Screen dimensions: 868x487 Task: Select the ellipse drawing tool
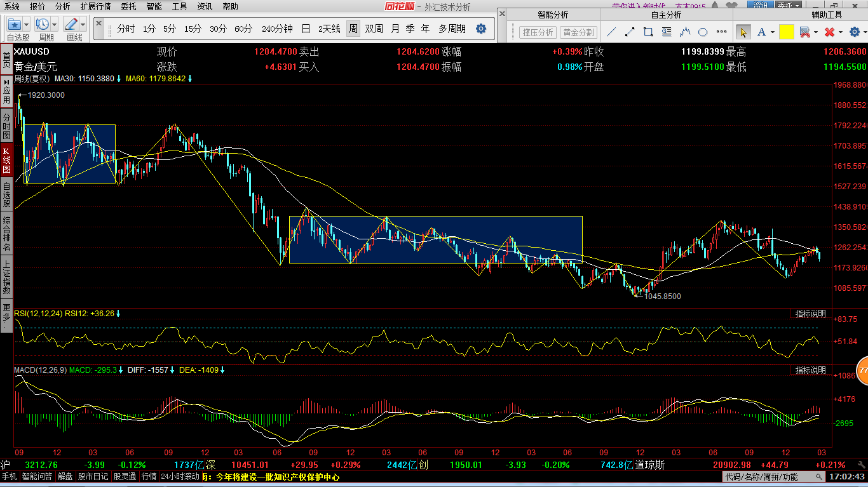tap(703, 32)
